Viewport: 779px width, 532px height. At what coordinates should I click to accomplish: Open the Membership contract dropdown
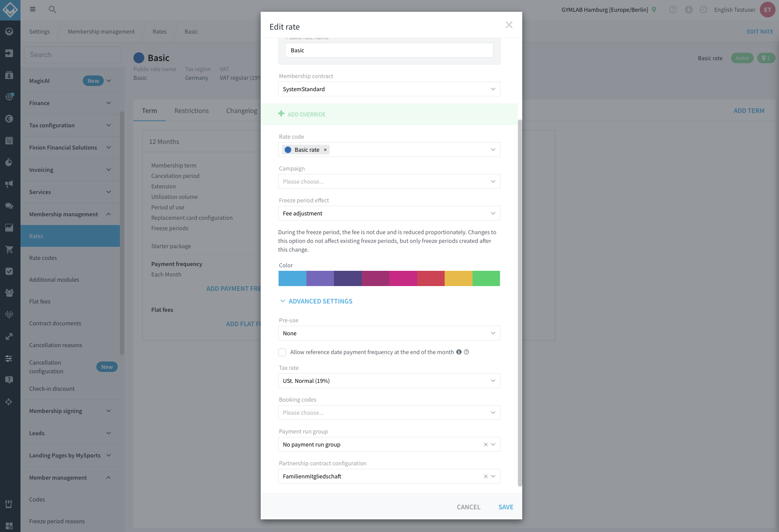pyautogui.click(x=389, y=89)
